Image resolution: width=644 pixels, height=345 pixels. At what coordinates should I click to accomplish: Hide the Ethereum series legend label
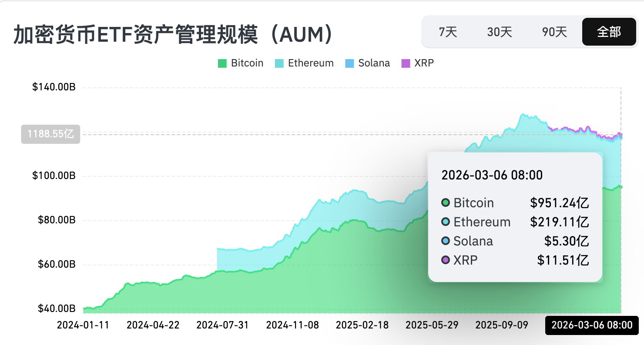(x=310, y=63)
